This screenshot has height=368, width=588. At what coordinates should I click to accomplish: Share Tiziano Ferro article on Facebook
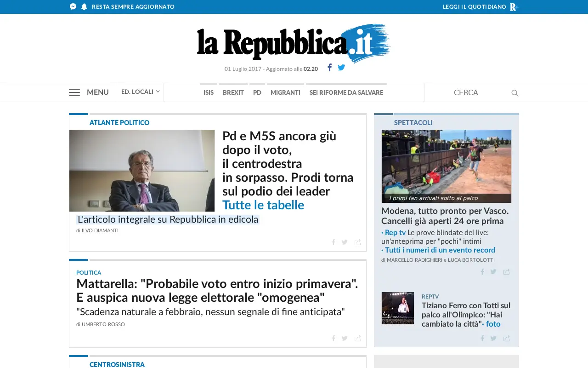482,339
